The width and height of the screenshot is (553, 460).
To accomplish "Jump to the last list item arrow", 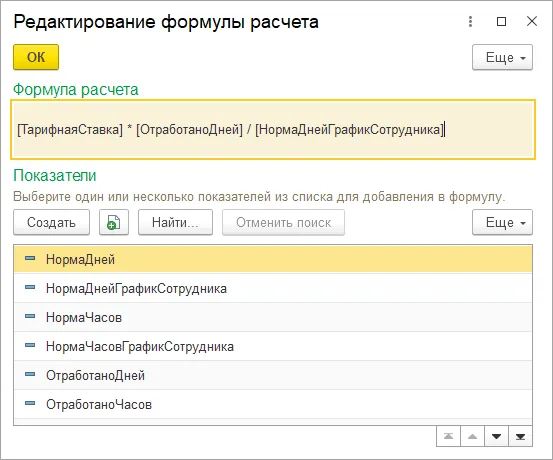I will click(x=520, y=436).
